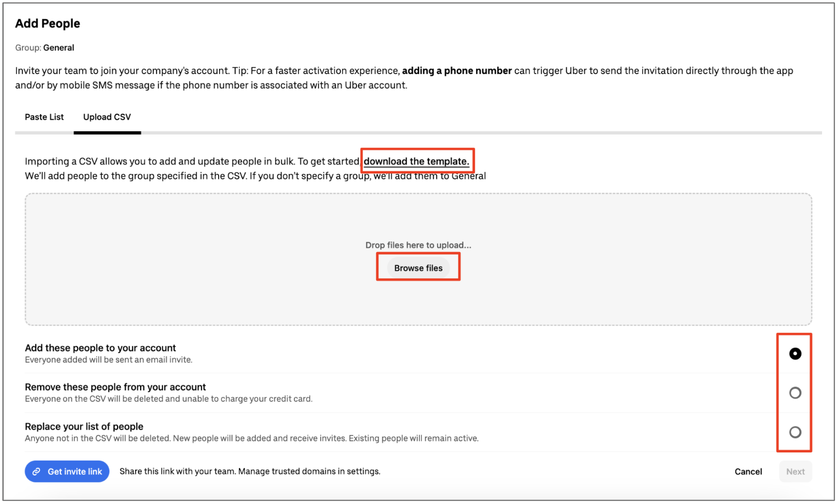Click the chain link icon in invite button

(36, 472)
